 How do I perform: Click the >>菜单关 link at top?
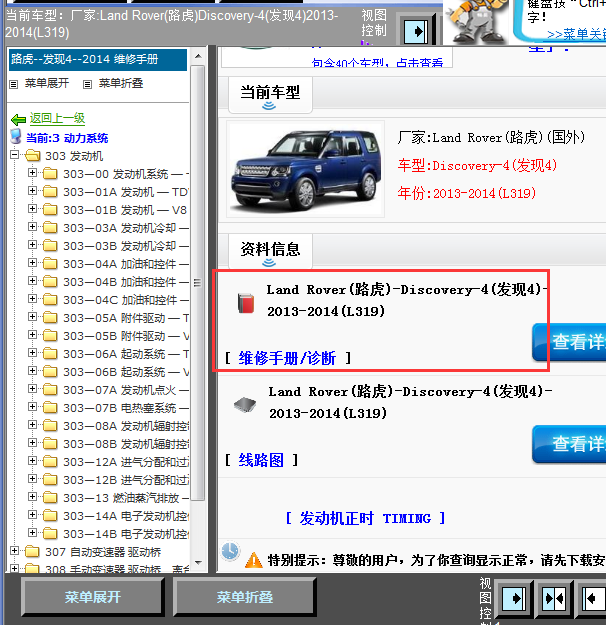(x=576, y=34)
